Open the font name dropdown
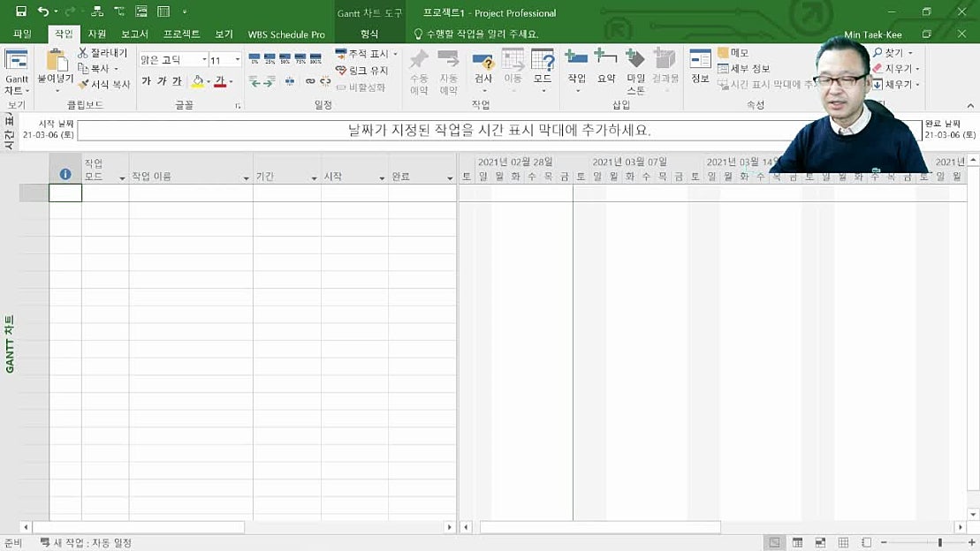 pos(203,59)
